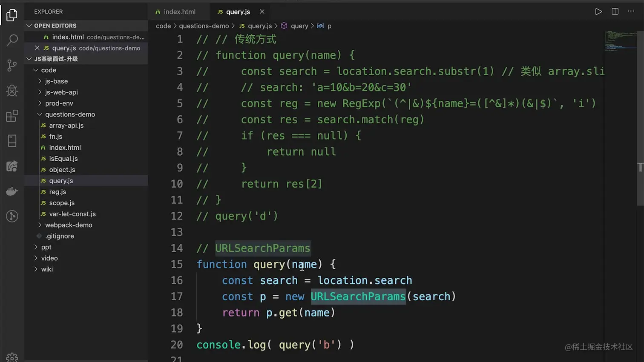The image size is (644, 362).
Task: Open the Search view in activity bar
Action: tap(12, 40)
